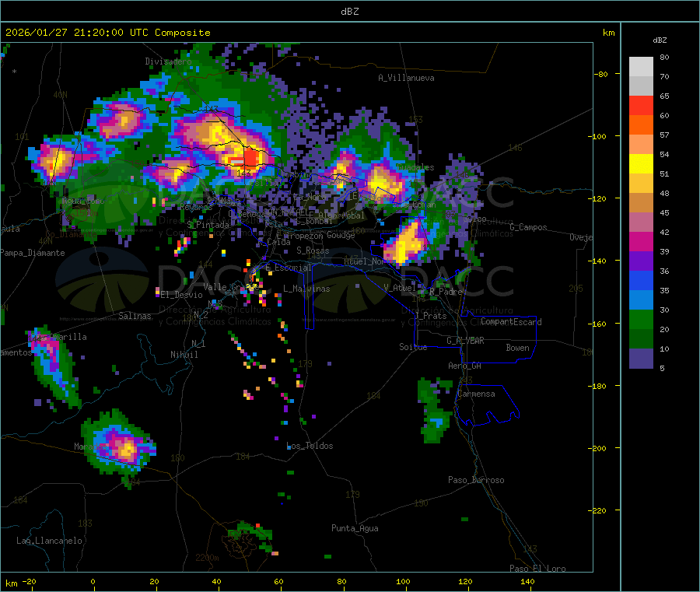Click the 'dBZ' heading above the color legend

(x=660, y=40)
